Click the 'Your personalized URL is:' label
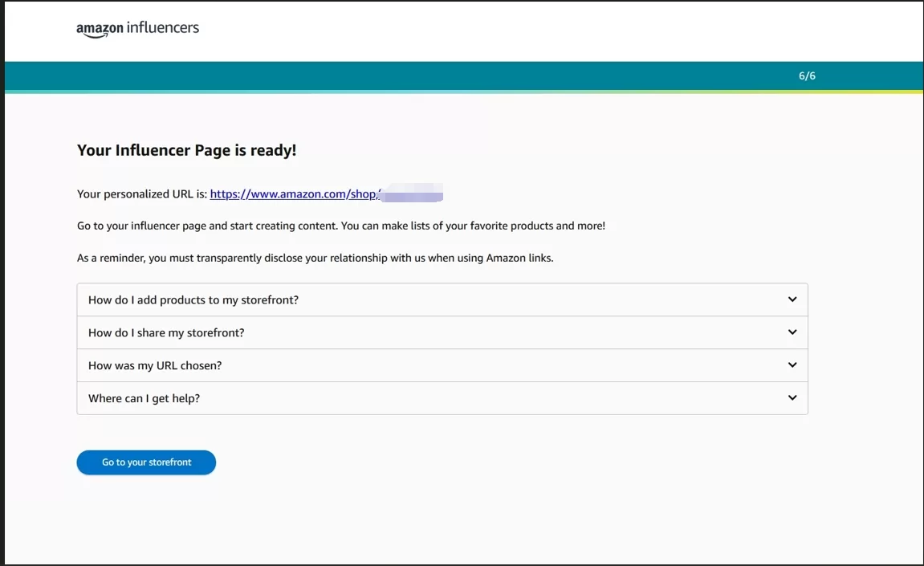The width and height of the screenshot is (924, 566). coord(142,194)
